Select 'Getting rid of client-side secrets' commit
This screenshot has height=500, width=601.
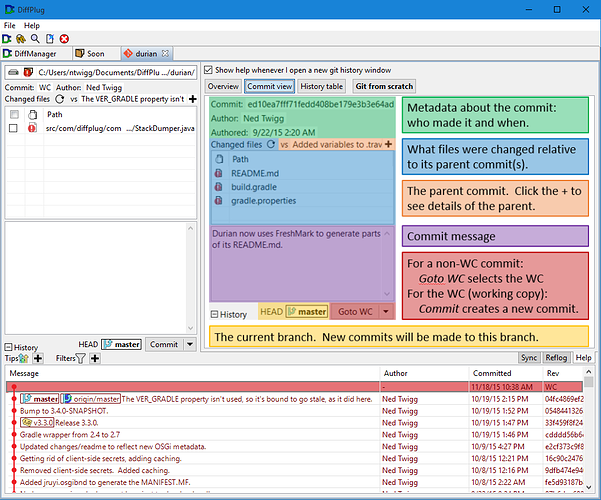(x=294, y=458)
